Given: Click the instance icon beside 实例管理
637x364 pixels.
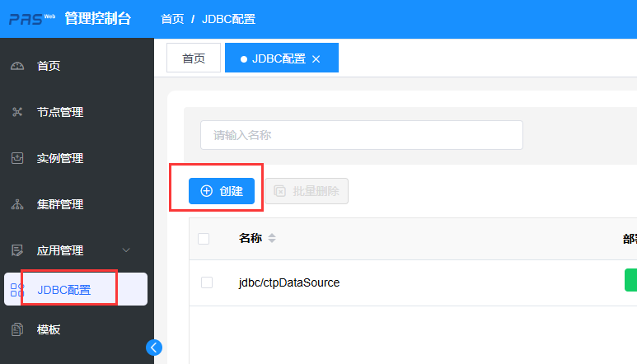Looking at the screenshot, I should click(17, 158).
